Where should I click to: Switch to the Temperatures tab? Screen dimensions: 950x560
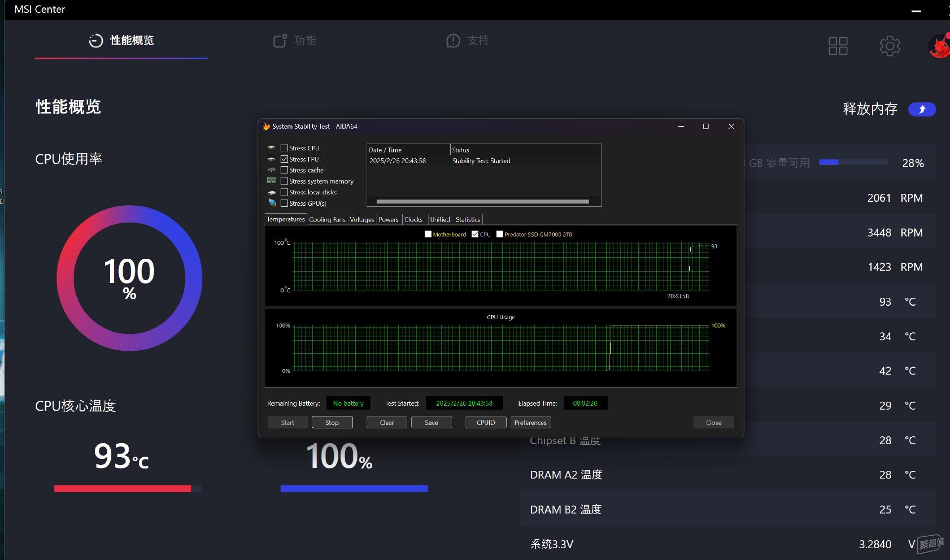coord(285,219)
